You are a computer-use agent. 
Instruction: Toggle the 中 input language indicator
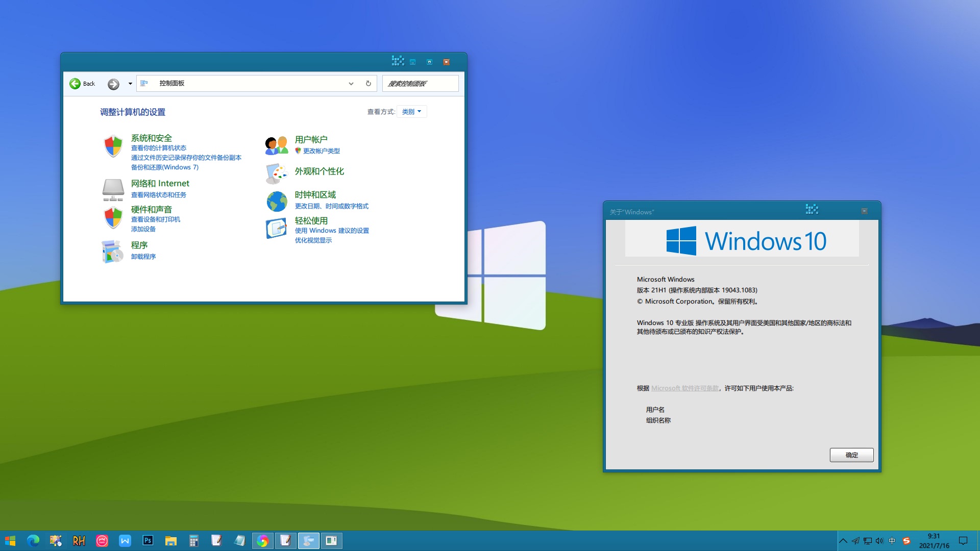[x=892, y=541]
